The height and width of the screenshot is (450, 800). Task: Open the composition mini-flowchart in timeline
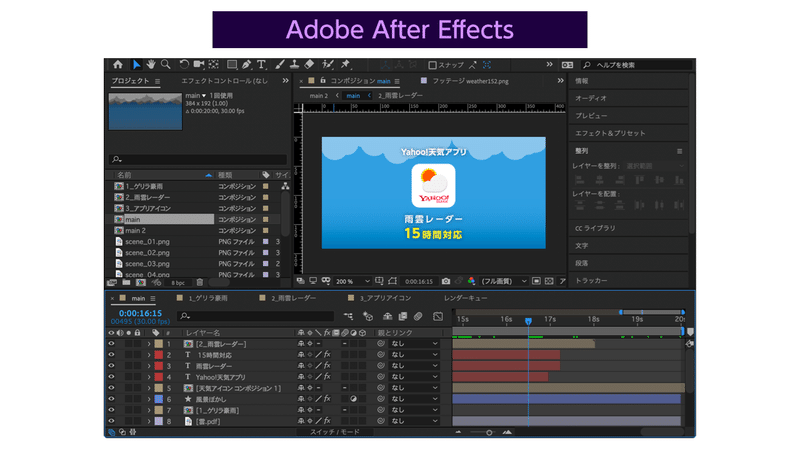[x=348, y=316]
